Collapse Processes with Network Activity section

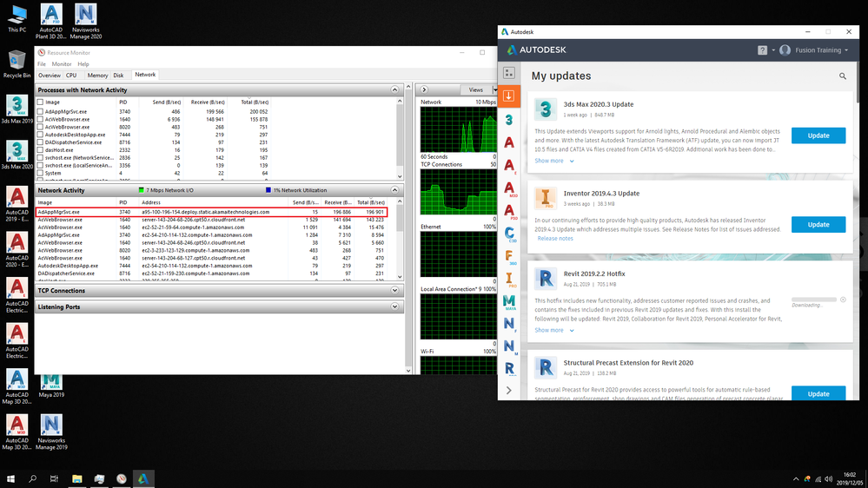pos(394,89)
